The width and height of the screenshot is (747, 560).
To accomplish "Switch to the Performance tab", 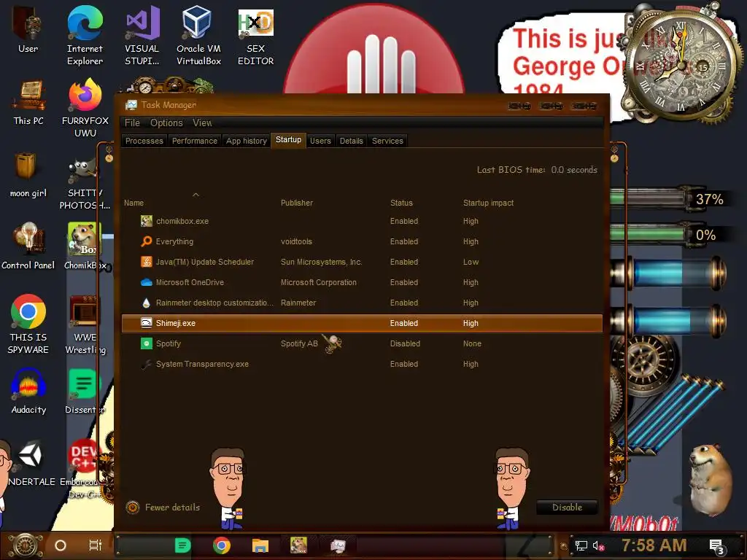I will [194, 141].
